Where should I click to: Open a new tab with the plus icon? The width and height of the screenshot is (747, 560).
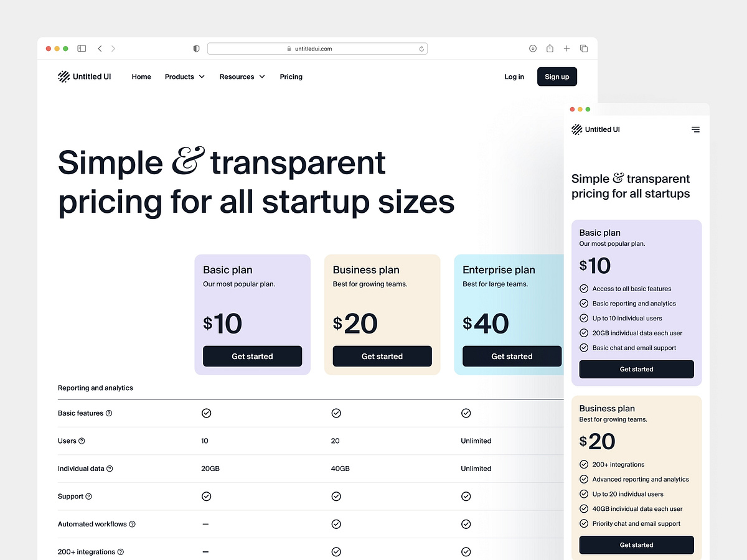point(566,48)
